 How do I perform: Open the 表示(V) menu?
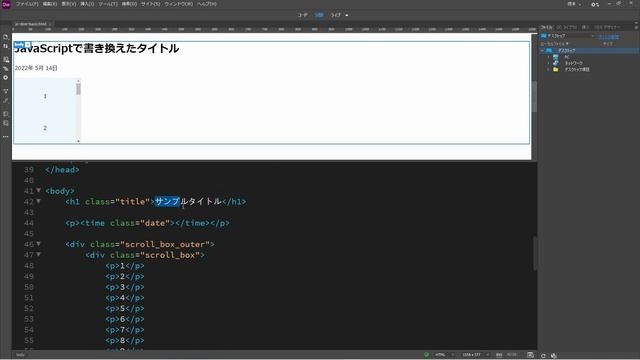click(69, 4)
